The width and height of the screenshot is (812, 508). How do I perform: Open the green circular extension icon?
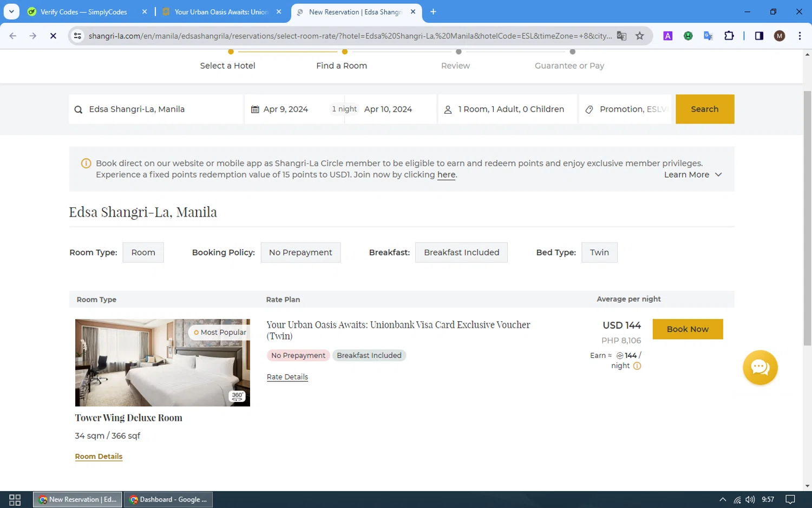coord(688,36)
